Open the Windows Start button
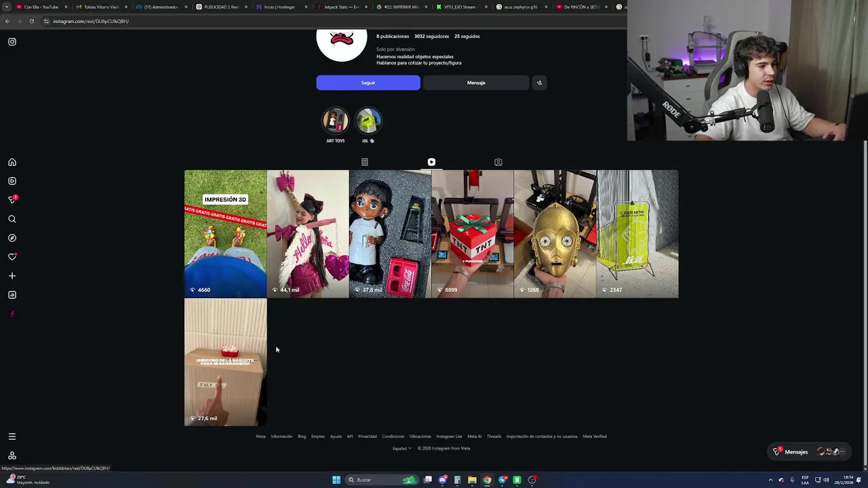This screenshot has width=868, height=488. (x=336, y=480)
